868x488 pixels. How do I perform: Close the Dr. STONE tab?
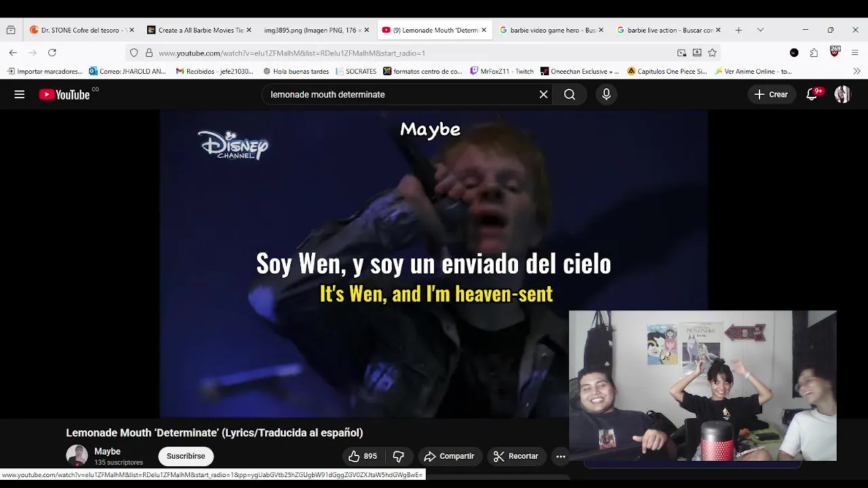click(132, 30)
